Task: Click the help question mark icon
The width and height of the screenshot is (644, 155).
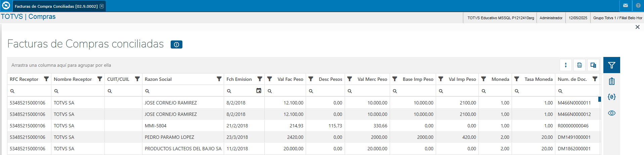Action: [638, 6]
